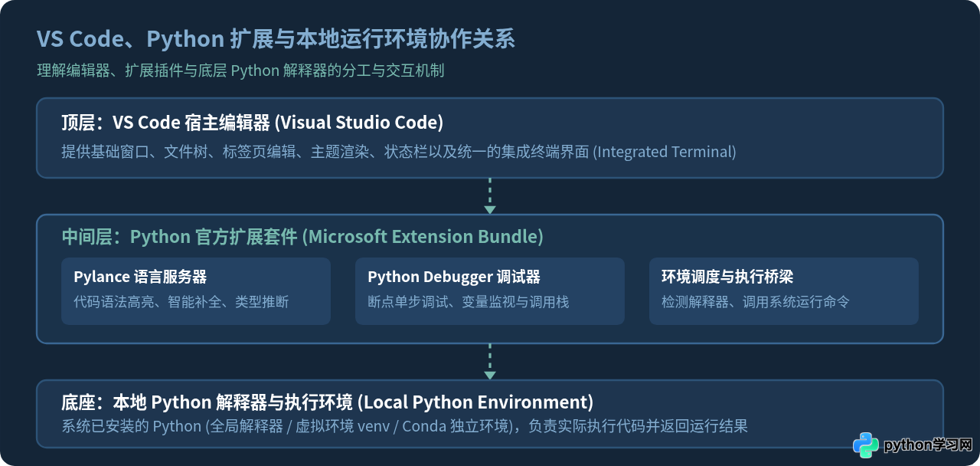Click the description mentioning Integrated Terminal
The width and height of the screenshot is (980, 466).
(x=399, y=152)
